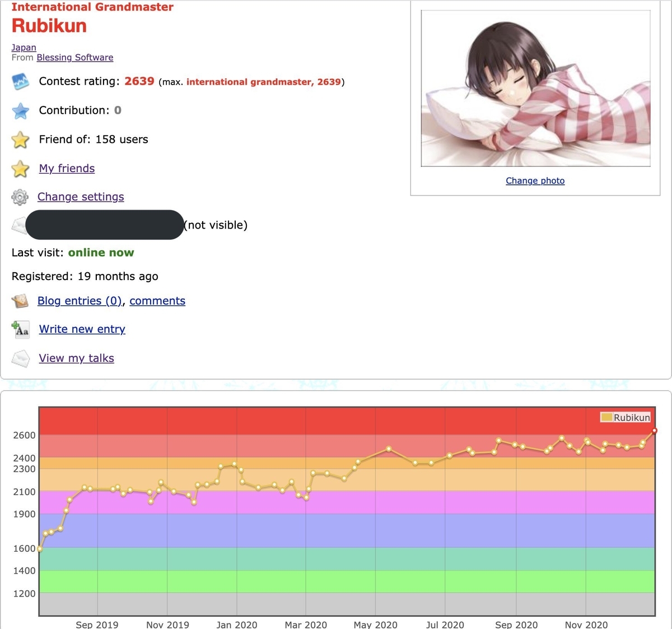Screen dimensions: 672x629
Task: Click the 2600 rating axis label
Action: tap(24, 435)
